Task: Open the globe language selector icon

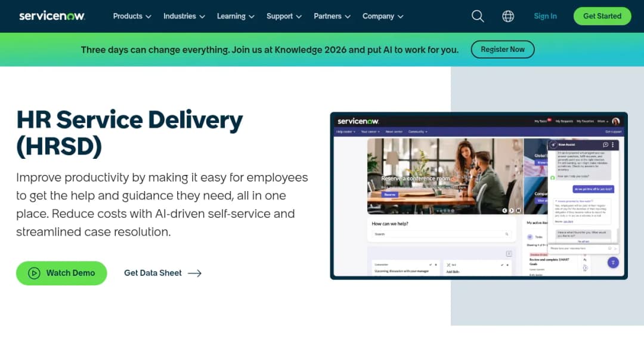Action: 508,16
